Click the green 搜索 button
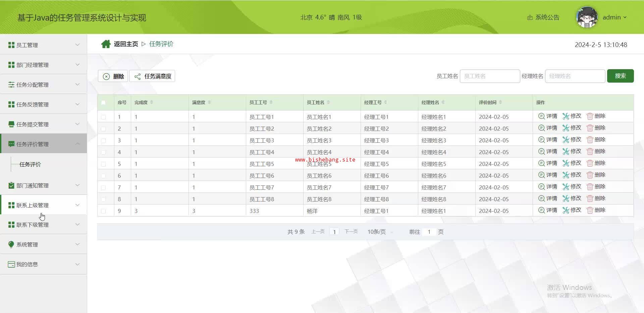The height and width of the screenshot is (313, 644). [620, 76]
